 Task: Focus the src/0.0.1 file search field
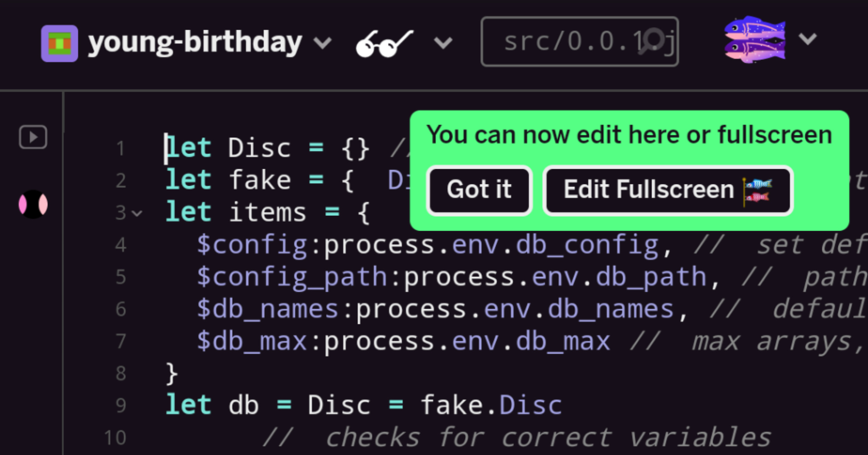[579, 42]
